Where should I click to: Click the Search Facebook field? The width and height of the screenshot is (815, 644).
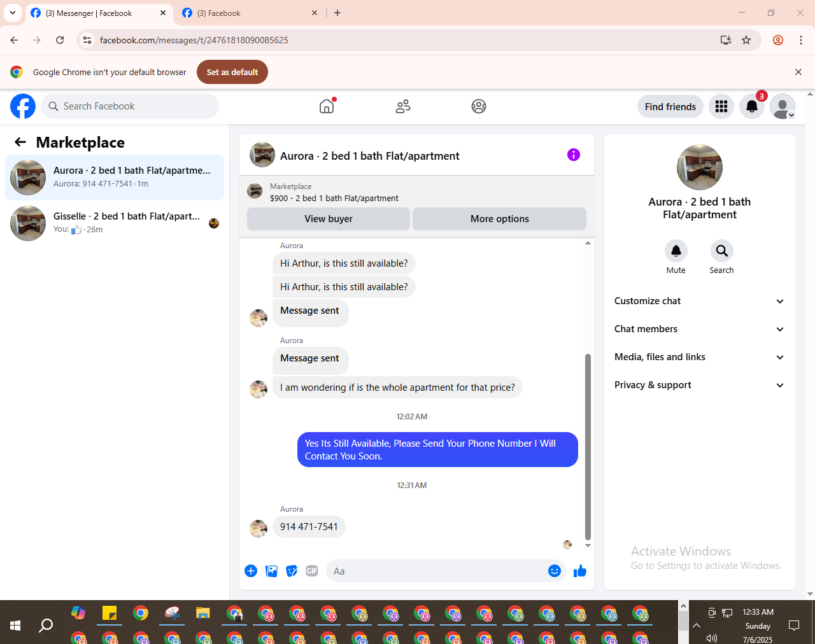tap(130, 106)
